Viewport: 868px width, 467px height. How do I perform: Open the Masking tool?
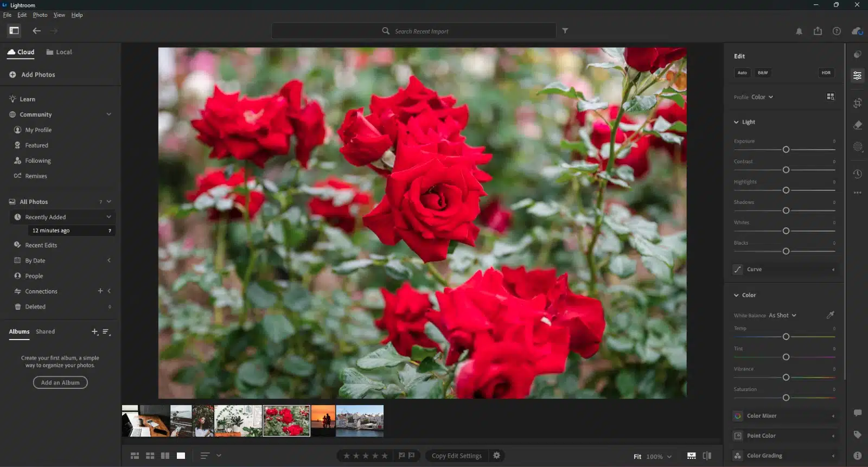857,147
